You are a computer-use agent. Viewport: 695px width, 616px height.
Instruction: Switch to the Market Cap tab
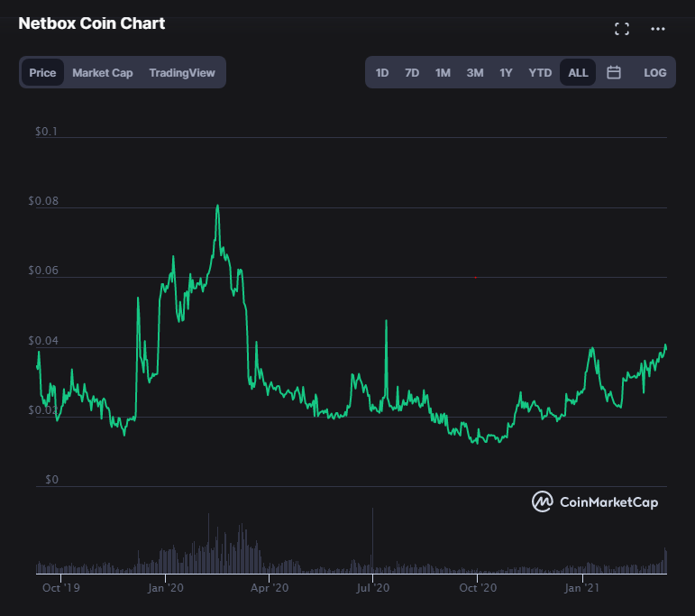tap(103, 72)
